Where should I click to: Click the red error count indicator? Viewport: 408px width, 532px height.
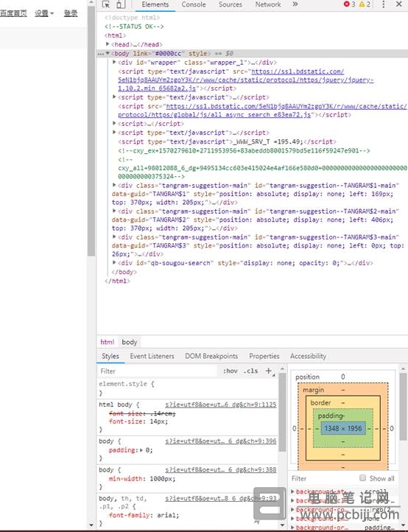coord(349,4)
